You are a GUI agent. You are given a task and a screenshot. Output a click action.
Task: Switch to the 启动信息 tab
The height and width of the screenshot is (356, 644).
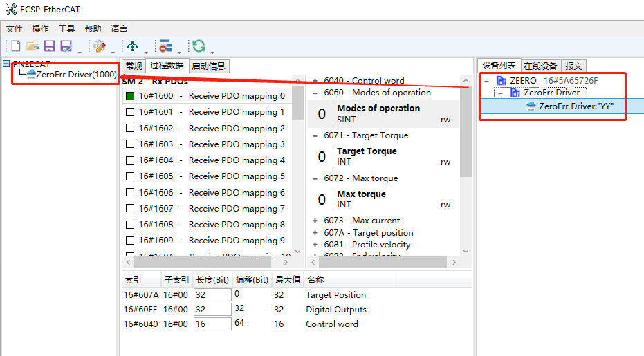(209, 66)
